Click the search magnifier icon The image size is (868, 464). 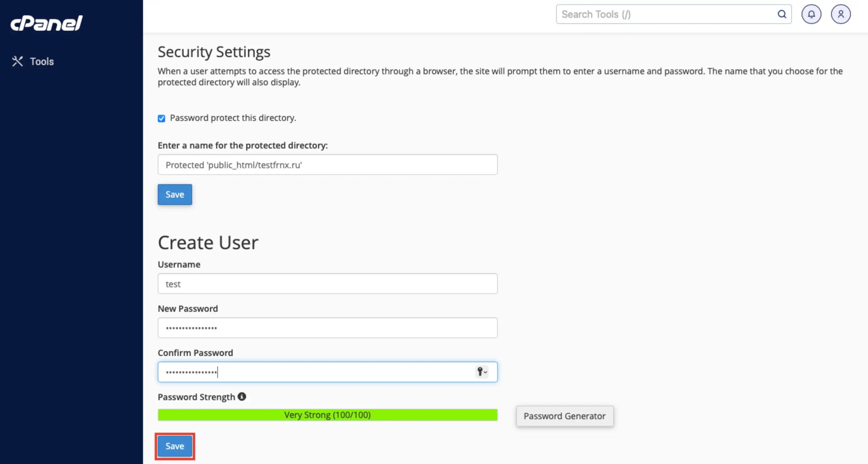(782, 14)
